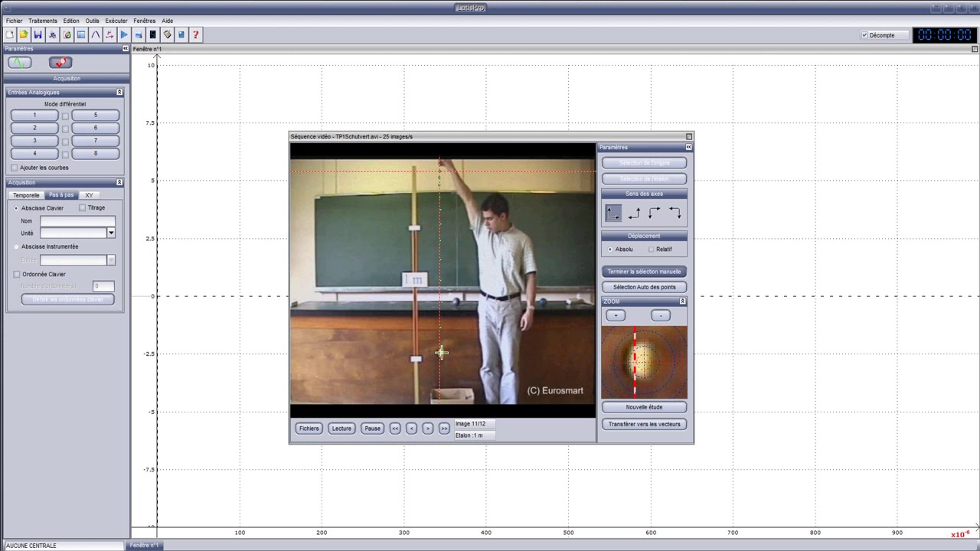Screen dimensions: 980x551
Task: Click the Nom input field
Action: (x=77, y=221)
